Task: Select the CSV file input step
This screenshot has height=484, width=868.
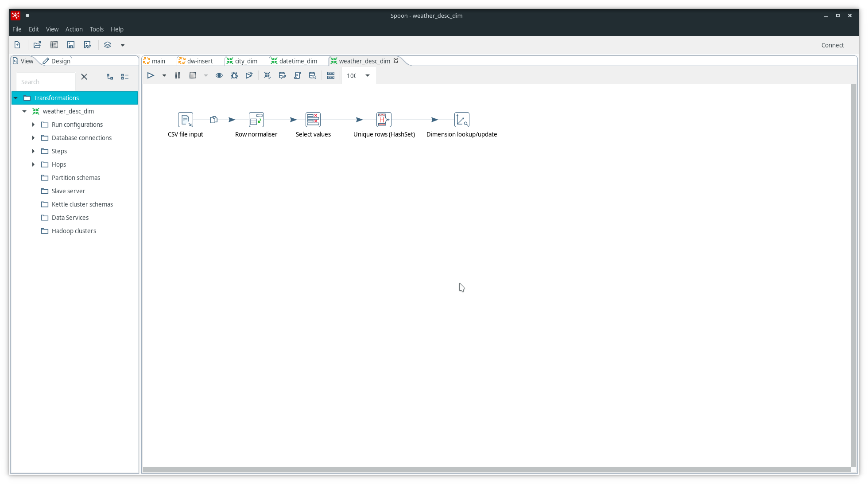Action: click(186, 120)
